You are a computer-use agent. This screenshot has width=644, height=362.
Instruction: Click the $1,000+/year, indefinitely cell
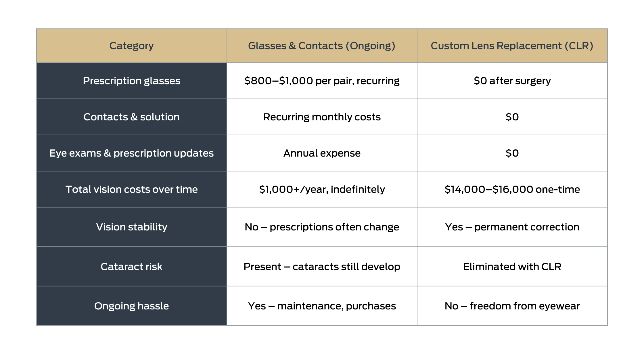tap(321, 189)
